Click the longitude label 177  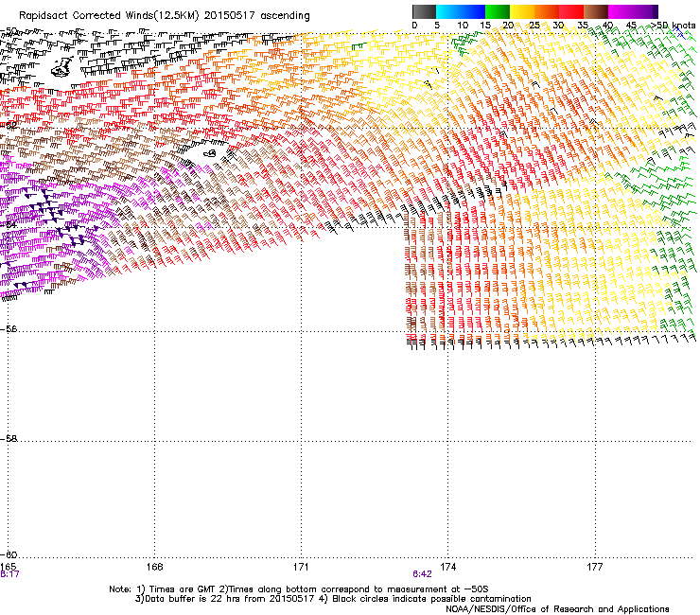595,567
